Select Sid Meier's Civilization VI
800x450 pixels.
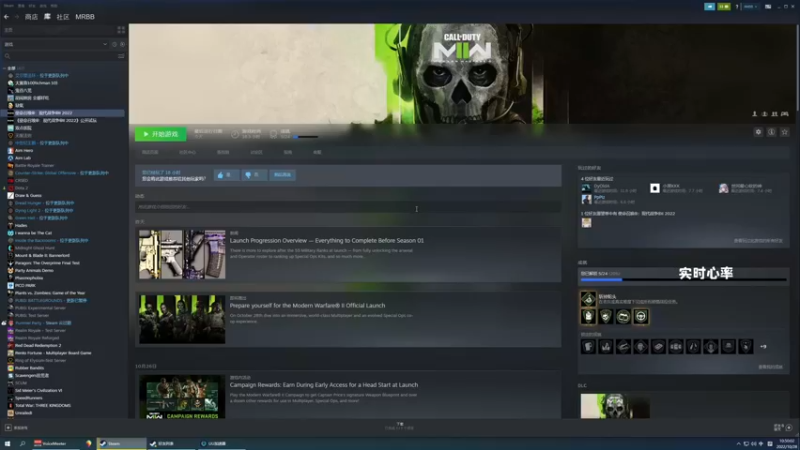[38, 390]
